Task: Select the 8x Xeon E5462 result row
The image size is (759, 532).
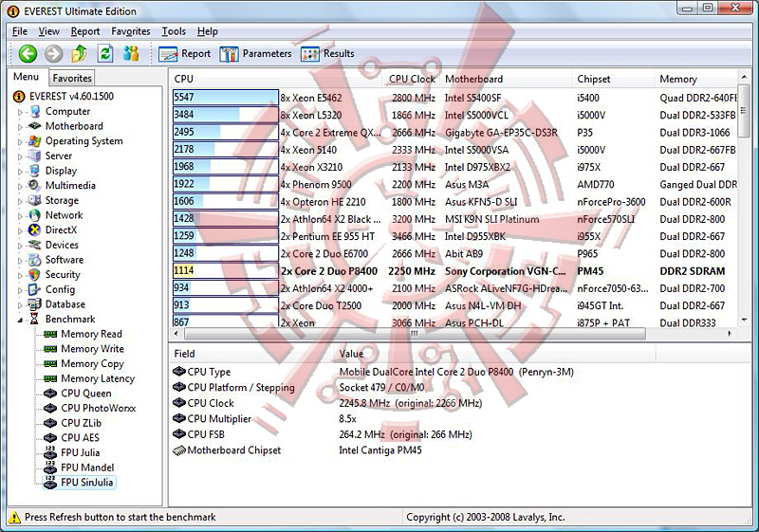Action: (x=454, y=98)
